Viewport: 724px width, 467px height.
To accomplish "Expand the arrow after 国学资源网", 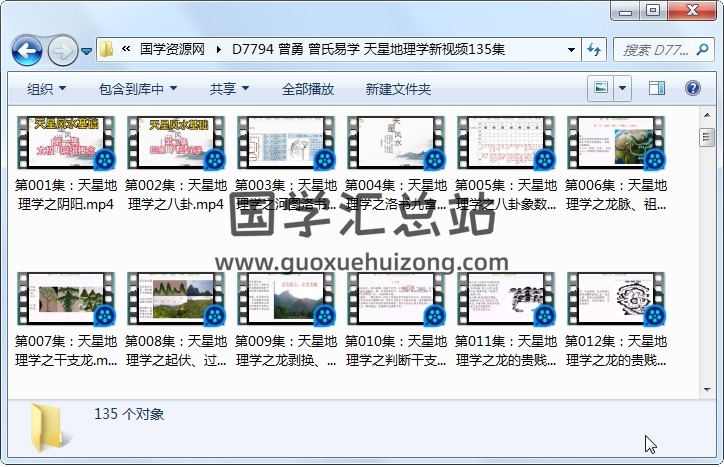I will 218,49.
